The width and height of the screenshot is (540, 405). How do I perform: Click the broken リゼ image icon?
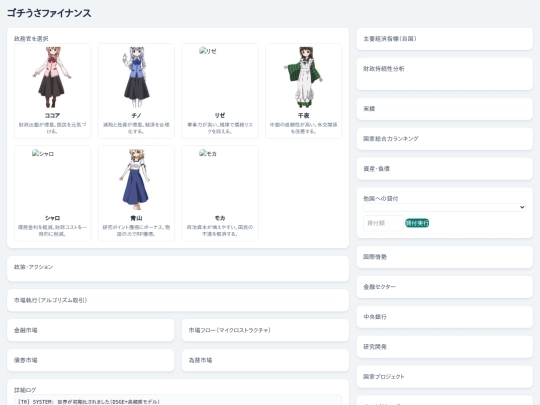tap(208, 51)
